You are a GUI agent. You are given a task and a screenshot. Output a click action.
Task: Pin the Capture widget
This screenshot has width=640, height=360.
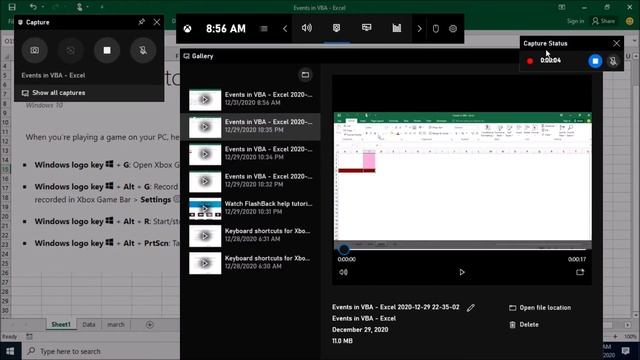(x=141, y=22)
